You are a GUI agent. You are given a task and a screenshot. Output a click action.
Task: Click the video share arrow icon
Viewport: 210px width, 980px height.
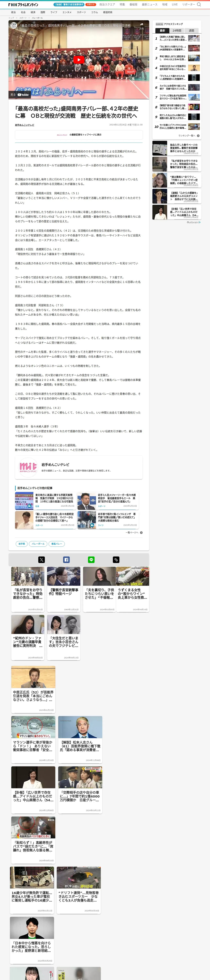tap(141, 24)
